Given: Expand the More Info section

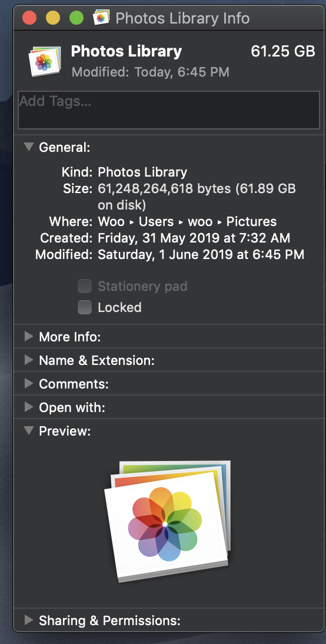Looking at the screenshot, I should coord(29,337).
